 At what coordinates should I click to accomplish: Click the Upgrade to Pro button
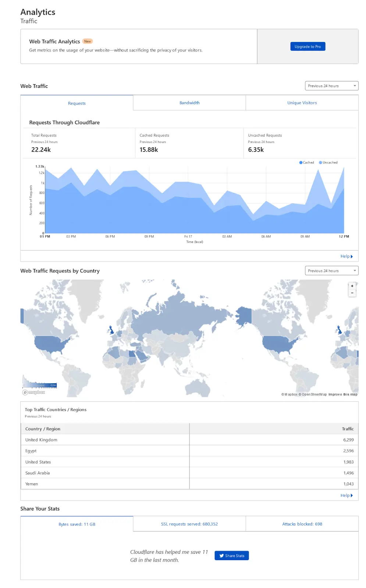pos(308,47)
